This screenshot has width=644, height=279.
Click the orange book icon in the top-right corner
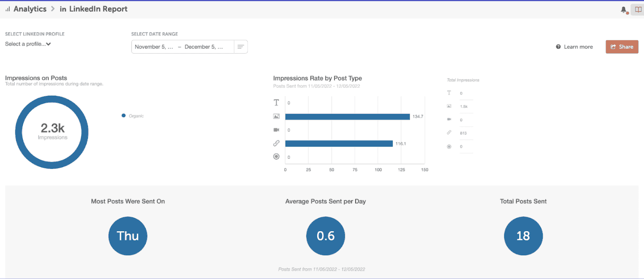pyautogui.click(x=638, y=9)
